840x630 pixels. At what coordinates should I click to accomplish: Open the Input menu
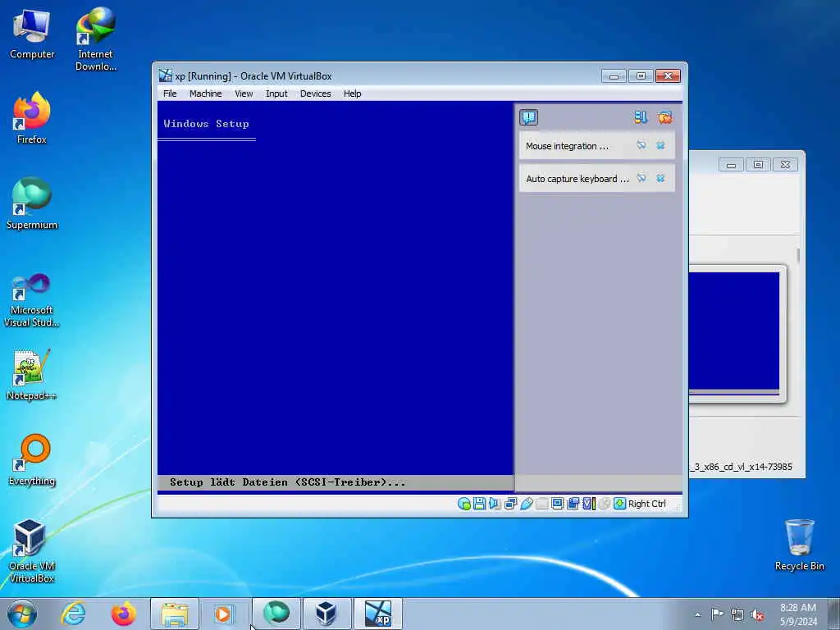click(276, 94)
